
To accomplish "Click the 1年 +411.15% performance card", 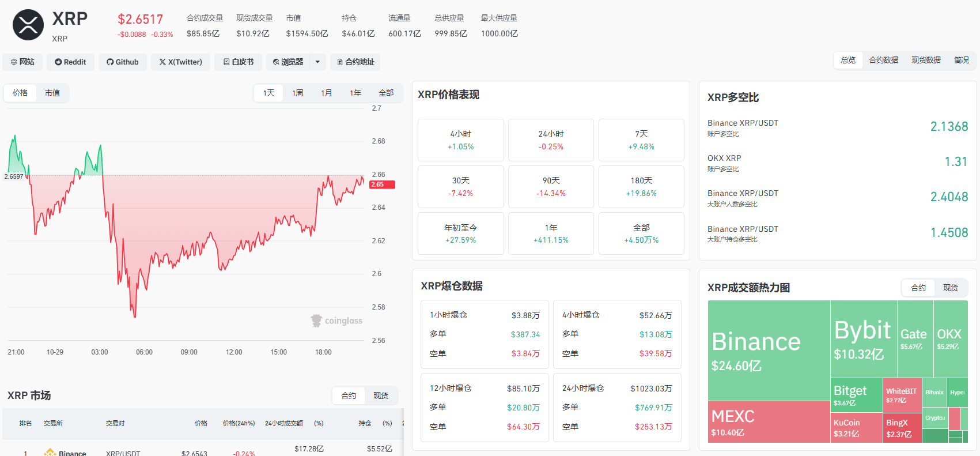I will (x=551, y=233).
